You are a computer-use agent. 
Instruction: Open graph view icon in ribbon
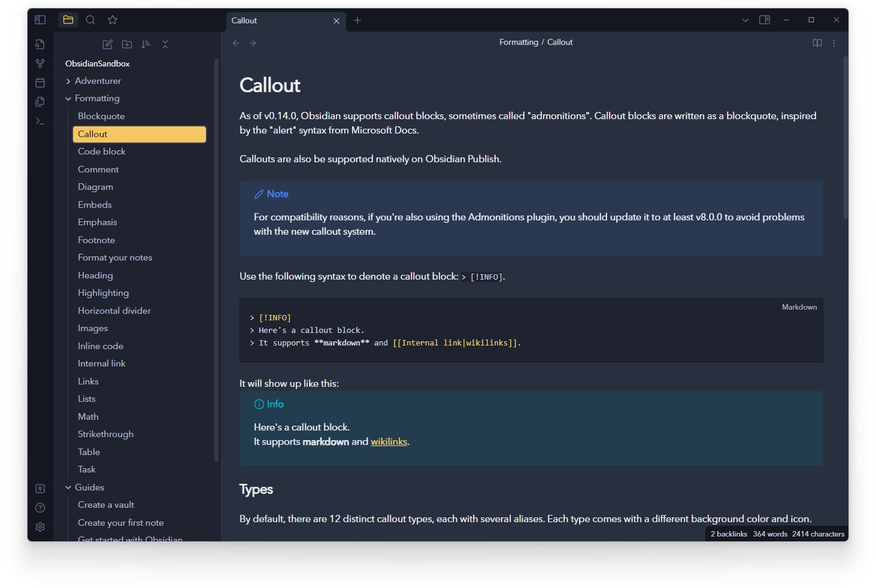click(40, 63)
